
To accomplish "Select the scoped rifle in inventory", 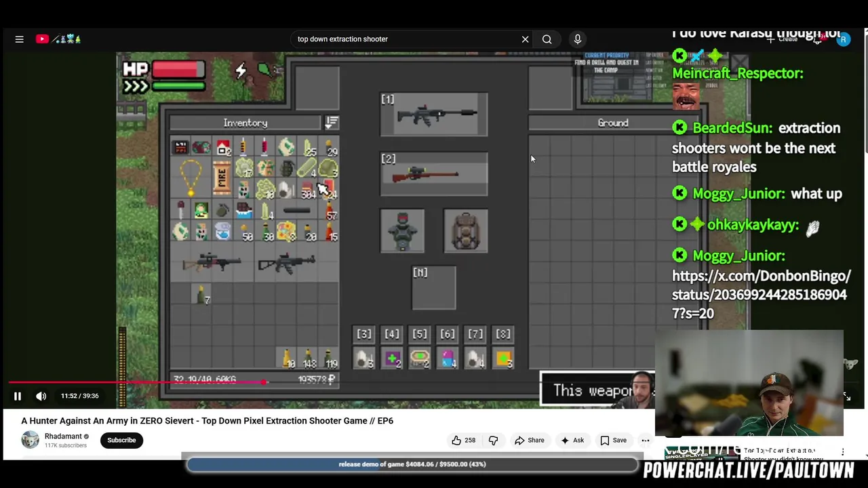I will [x=212, y=262].
